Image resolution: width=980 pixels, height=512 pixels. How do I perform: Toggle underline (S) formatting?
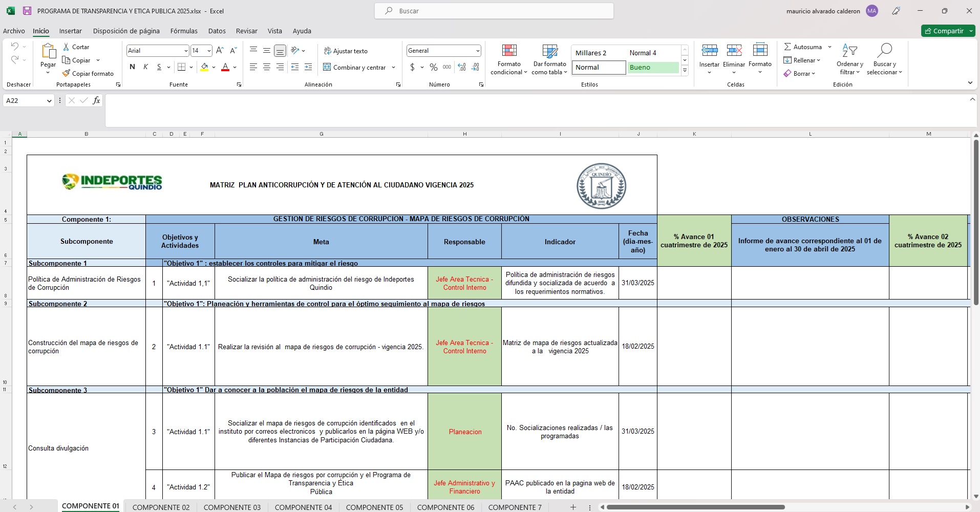pyautogui.click(x=159, y=67)
